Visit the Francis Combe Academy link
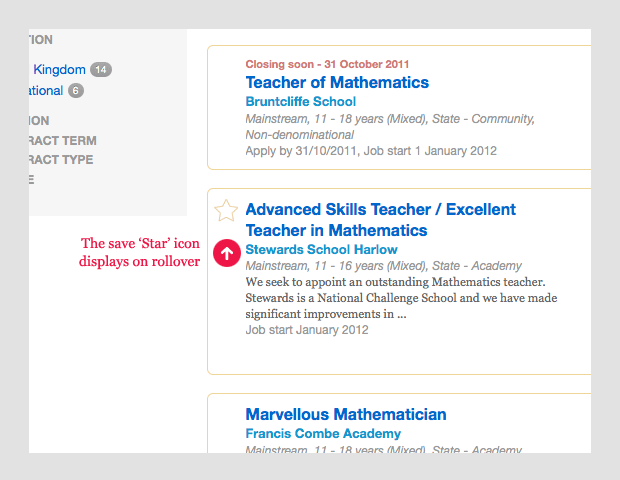This screenshot has height=480, width=620. tap(322, 434)
